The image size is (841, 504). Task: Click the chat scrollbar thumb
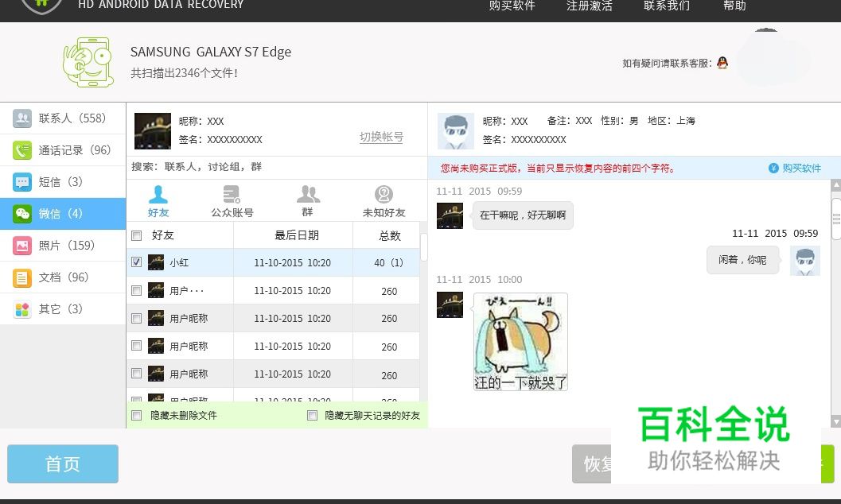click(x=835, y=219)
